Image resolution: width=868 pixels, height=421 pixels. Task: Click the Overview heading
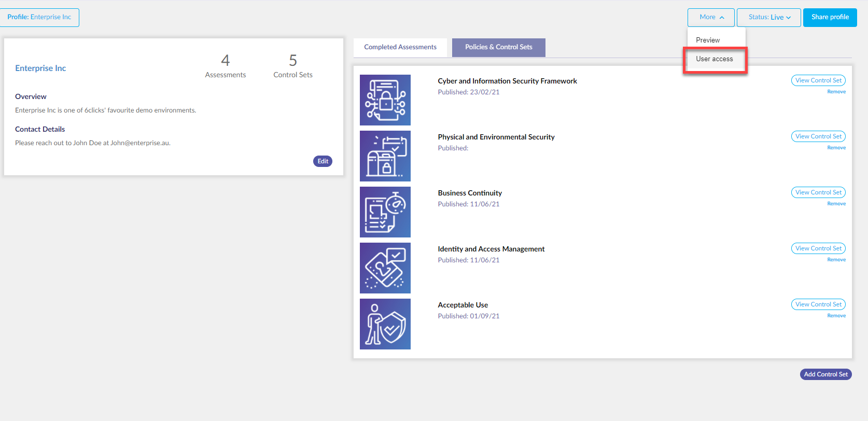31,96
